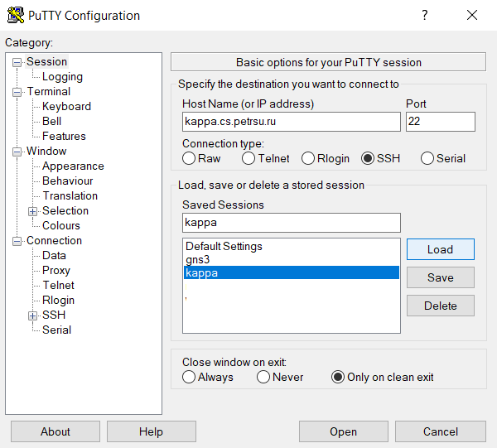Go to the Appearance settings panel
The image size is (497, 448).
click(73, 166)
